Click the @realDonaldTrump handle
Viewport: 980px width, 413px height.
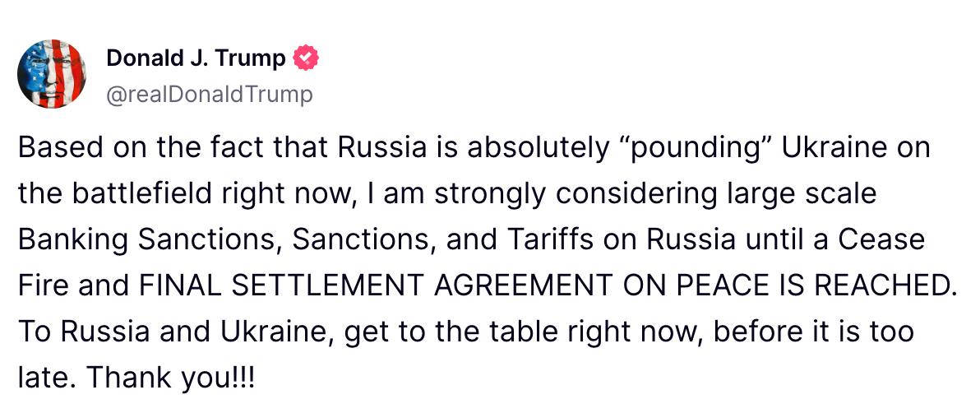(210, 95)
